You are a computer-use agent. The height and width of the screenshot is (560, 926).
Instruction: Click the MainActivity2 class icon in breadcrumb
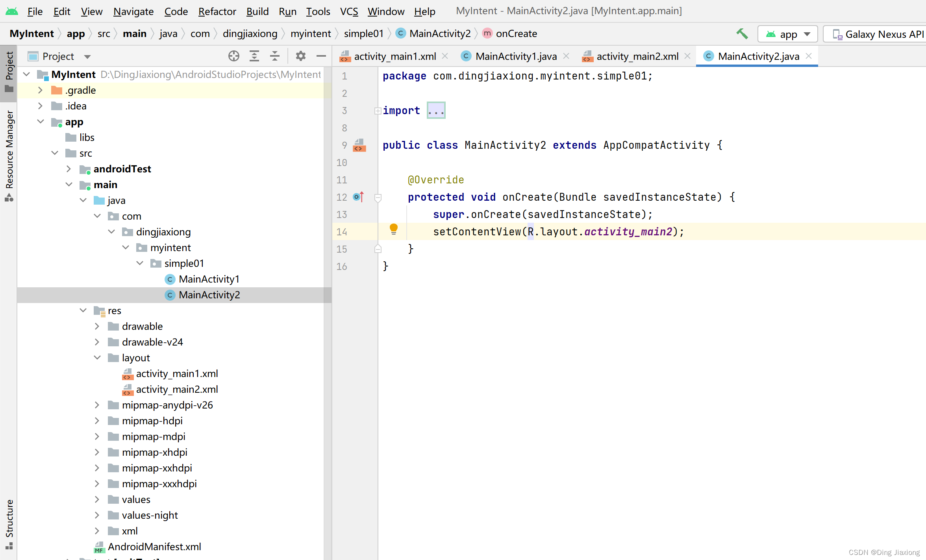(400, 33)
